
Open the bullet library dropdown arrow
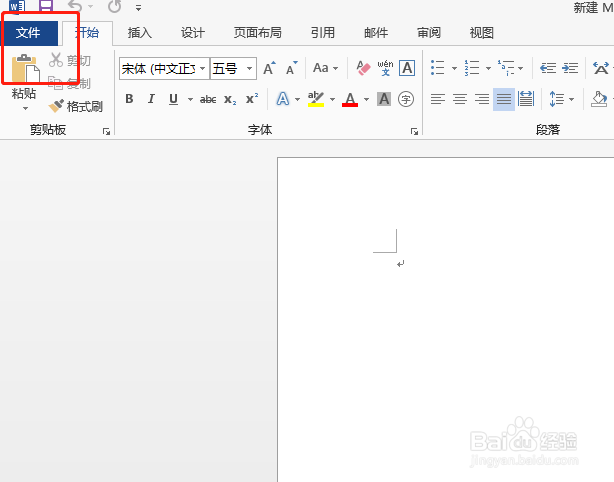point(454,69)
